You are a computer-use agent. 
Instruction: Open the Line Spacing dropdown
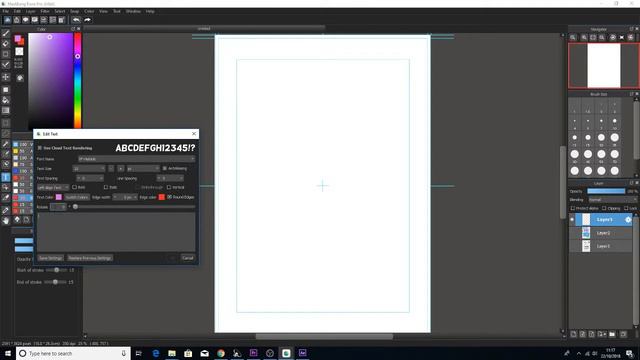[x=170, y=178]
